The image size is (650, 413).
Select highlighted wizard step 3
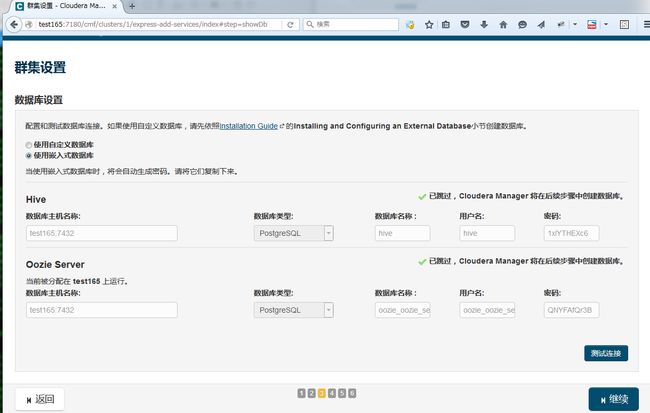click(x=322, y=393)
